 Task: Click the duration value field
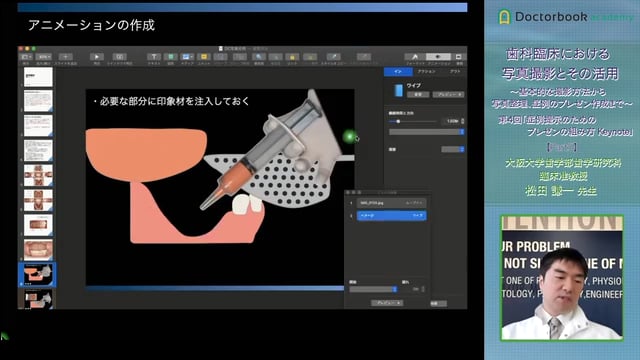tap(451, 121)
